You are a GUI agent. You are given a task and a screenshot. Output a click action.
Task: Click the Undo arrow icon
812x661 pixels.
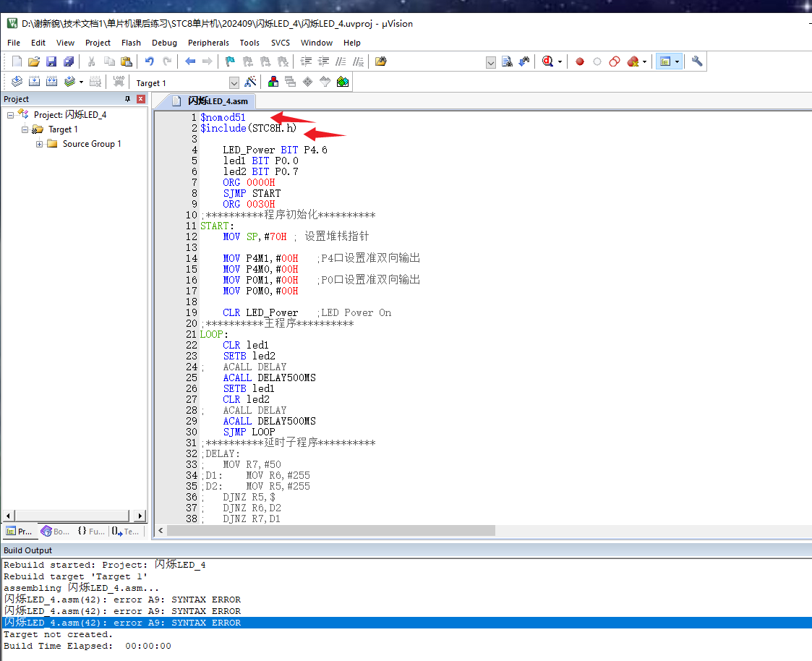coord(149,61)
